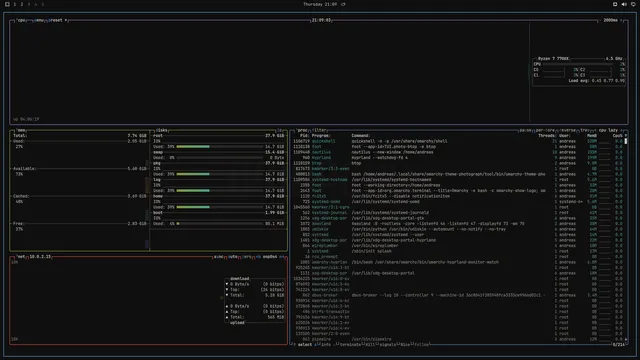
Task: Click the leftmost system tray icon
Action: coord(615,4)
